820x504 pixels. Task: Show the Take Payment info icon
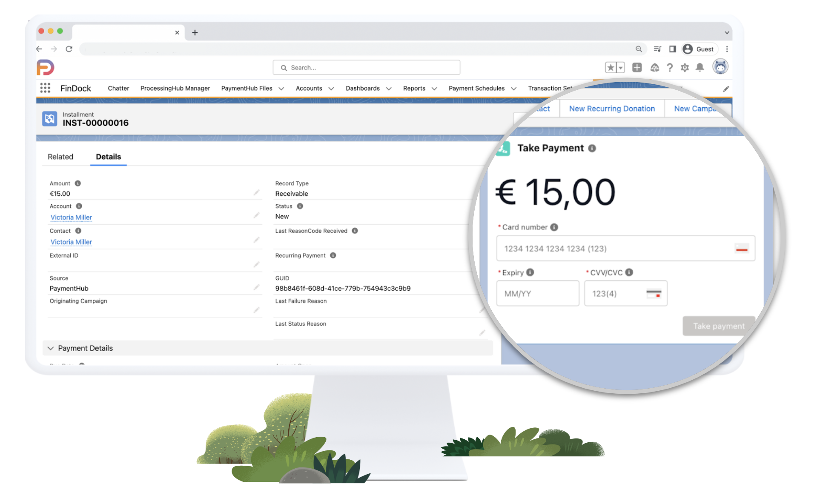pos(592,148)
